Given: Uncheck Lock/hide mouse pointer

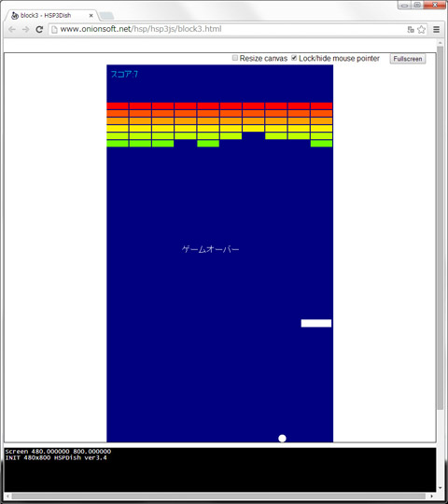Looking at the screenshot, I should 294,58.
